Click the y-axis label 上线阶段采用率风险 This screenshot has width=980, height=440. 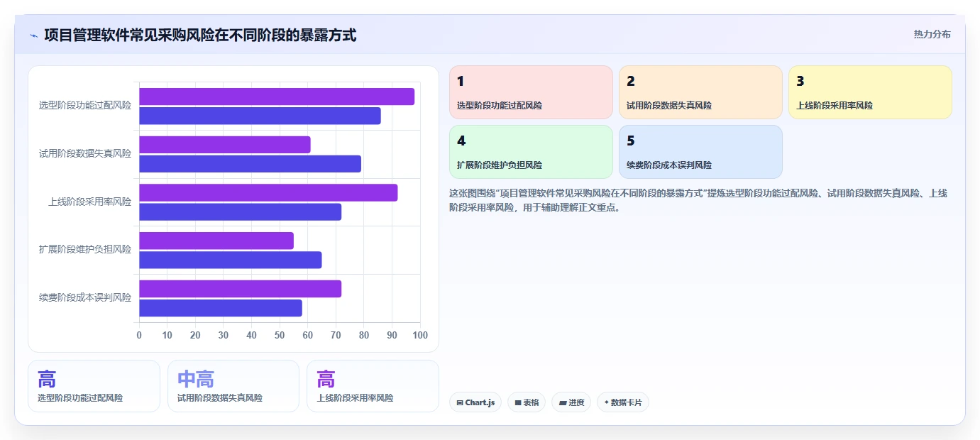pyautogui.click(x=90, y=202)
